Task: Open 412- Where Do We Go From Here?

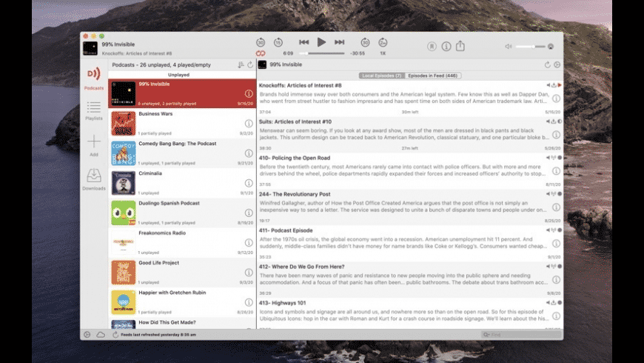Action: [x=410, y=279]
